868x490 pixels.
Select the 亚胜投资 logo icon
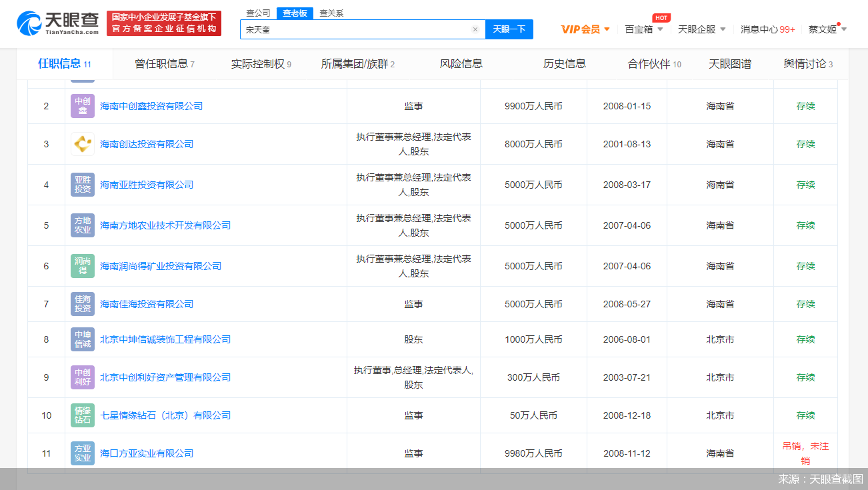tap(82, 184)
